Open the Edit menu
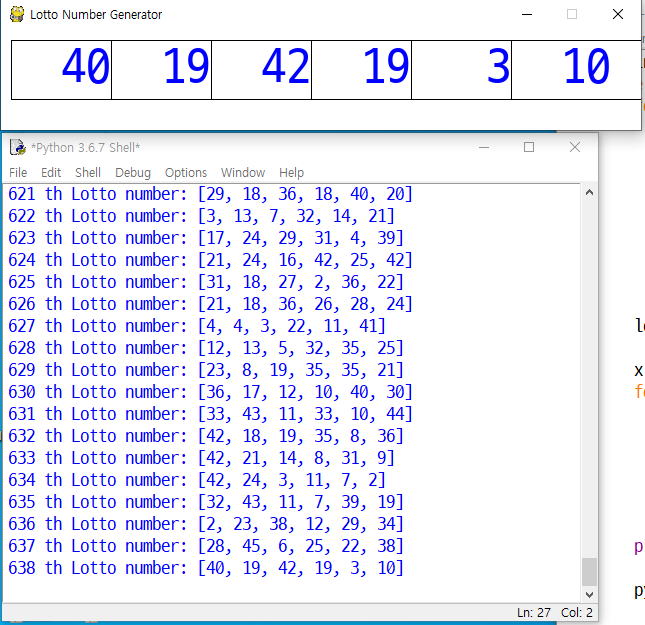This screenshot has width=645, height=625. pos(51,172)
